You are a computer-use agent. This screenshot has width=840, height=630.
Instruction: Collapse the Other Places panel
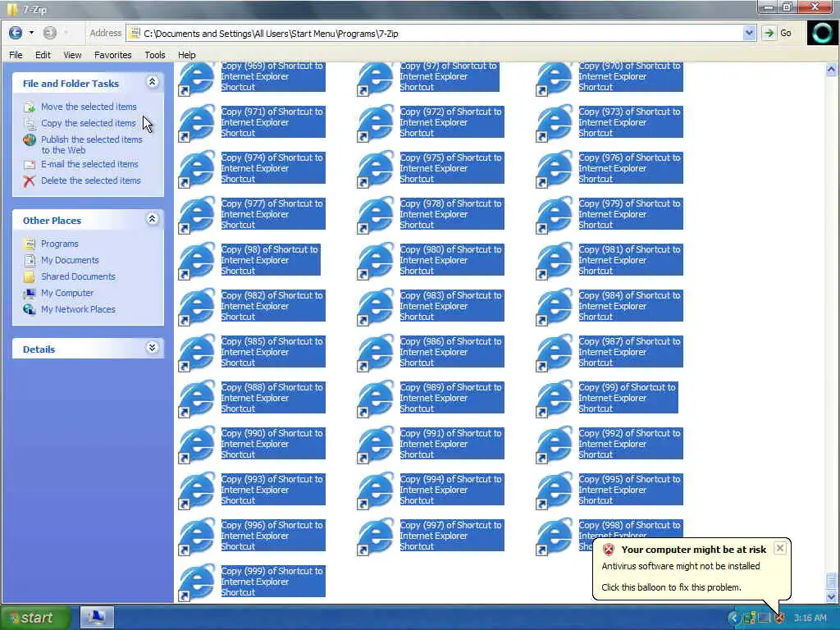tap(152, 218)
